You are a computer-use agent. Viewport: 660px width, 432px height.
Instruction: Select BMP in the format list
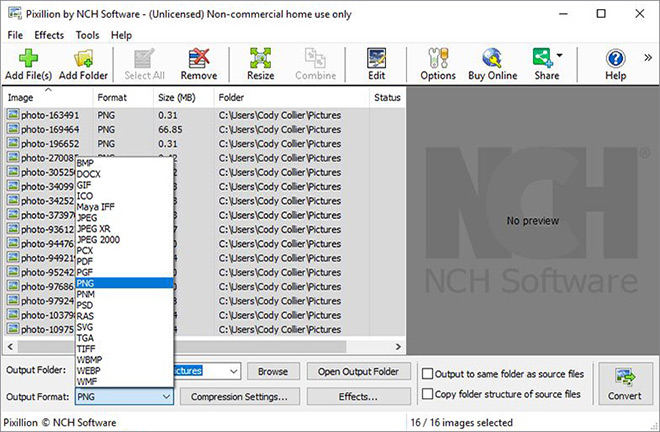point(124,163)
